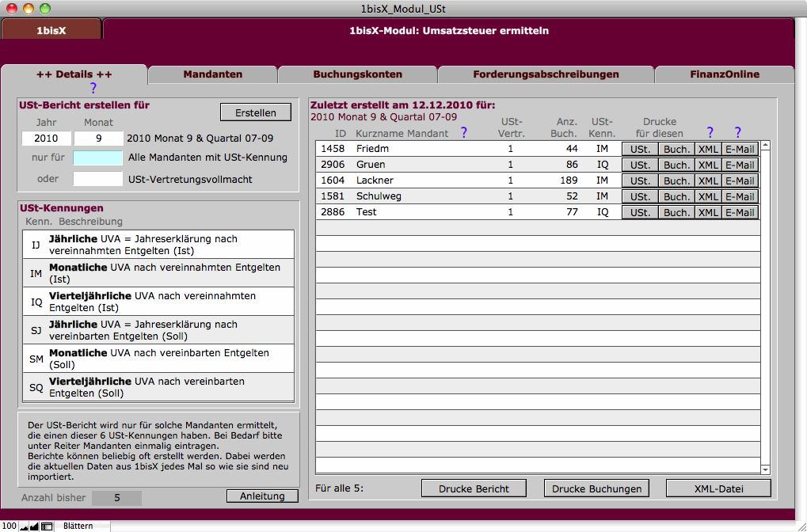The height and width of the screenshot is (532, 807).
Task: Toggle the status area icon
Action: click(x=47, y=526)
